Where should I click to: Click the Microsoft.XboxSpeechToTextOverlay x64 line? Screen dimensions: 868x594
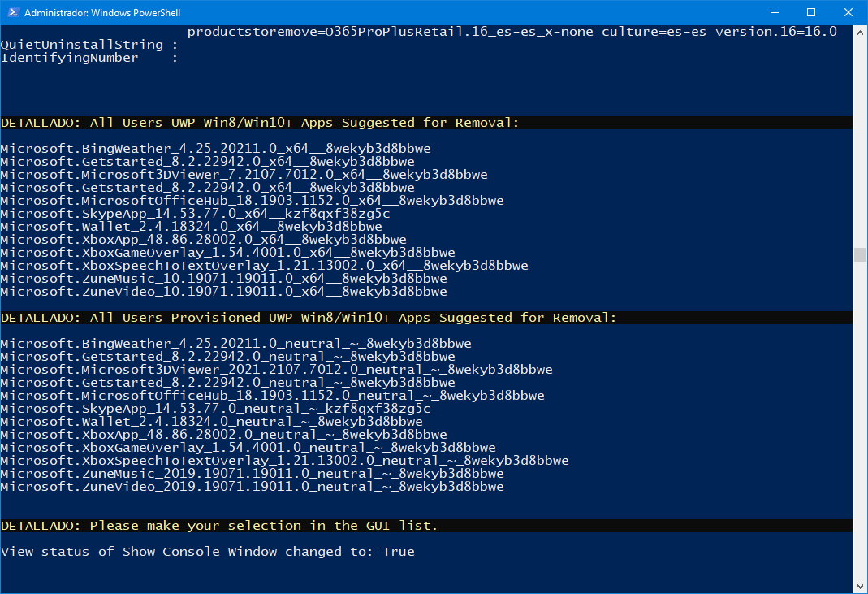(264, 266)
